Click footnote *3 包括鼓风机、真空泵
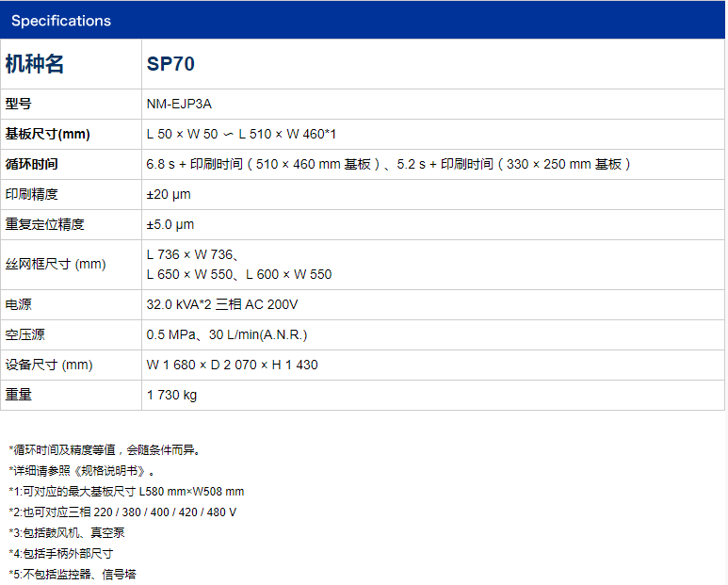 click(67, 532)
